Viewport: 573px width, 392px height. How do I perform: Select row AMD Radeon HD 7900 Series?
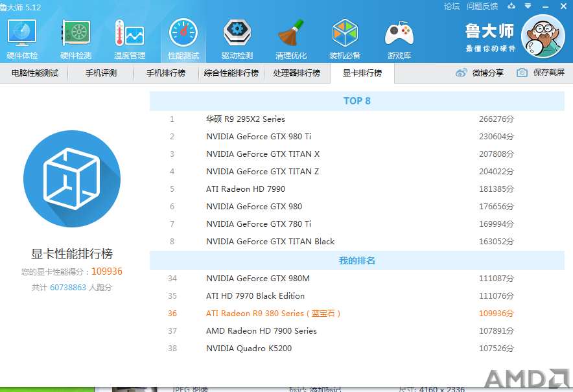(357, 331)
